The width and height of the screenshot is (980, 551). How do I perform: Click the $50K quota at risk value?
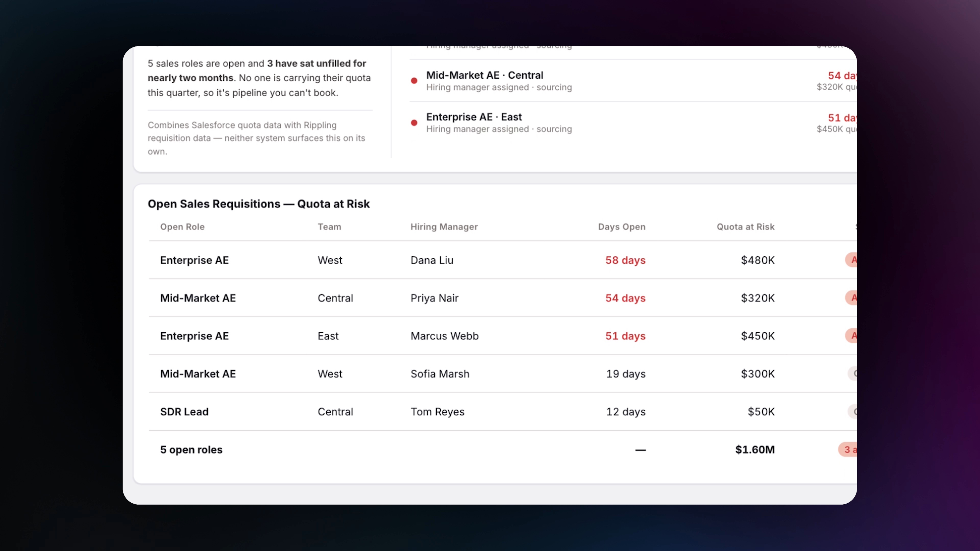[x=761, y=412]
